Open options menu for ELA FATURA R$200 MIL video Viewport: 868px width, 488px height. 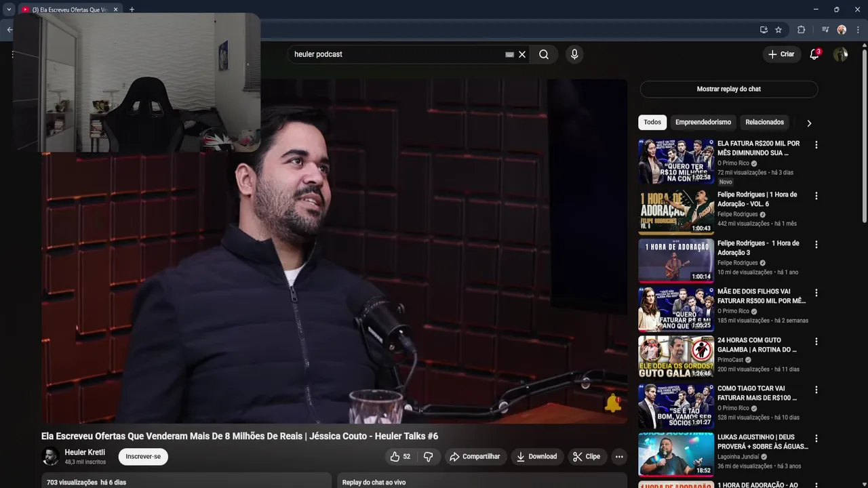click(816, 145)
